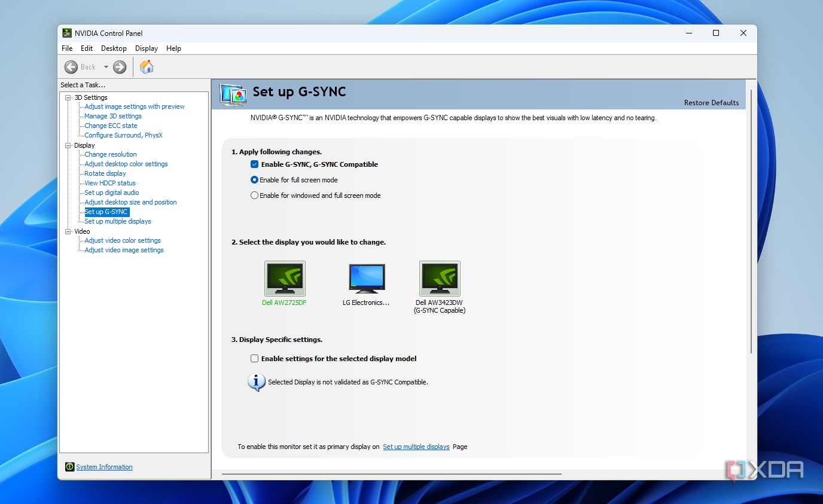Click the System Information icon at bottom left
Image resolution: width=823 pixels, height=504 pixels.
click(70, 467)
